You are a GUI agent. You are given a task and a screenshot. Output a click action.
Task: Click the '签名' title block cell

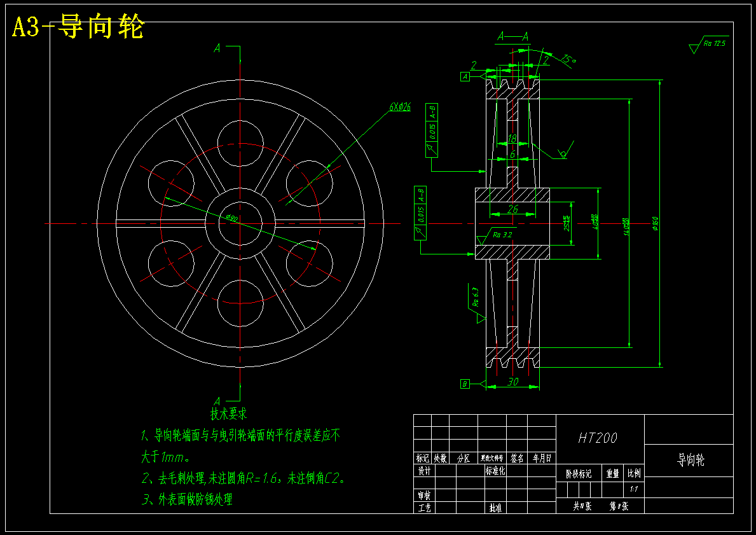pos(518,458)
